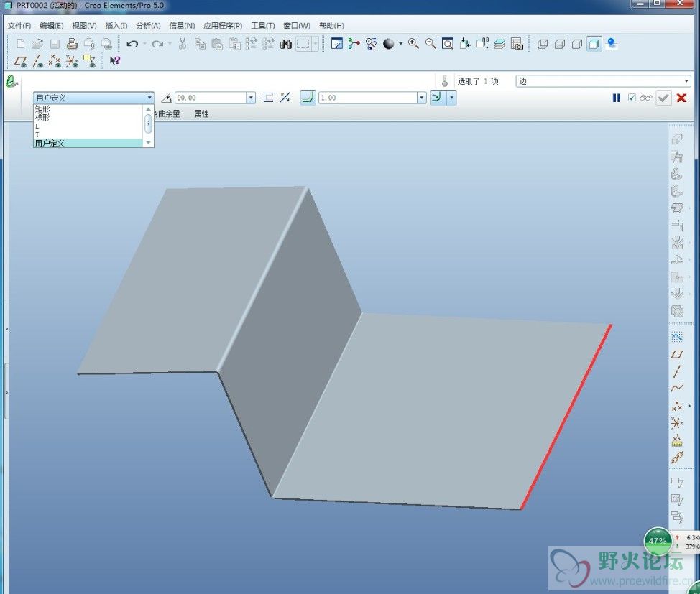Screen dimensions: 700x594
Task: Collapse the flange shape dropdown (用户定义)
Action: [149, 98]
